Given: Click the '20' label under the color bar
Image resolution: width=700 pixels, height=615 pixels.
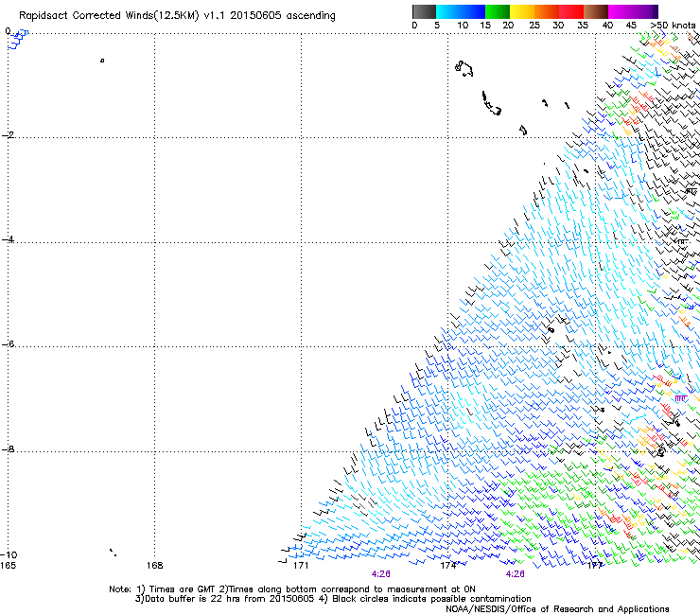Looking at the screenshot, I should click(x=508, y=26).
